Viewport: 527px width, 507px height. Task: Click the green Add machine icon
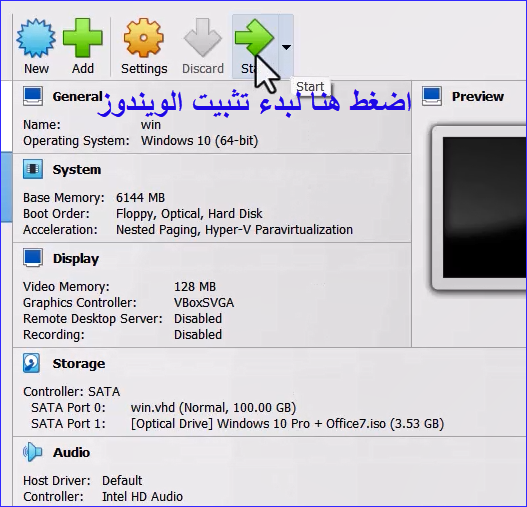pos(83,38)
